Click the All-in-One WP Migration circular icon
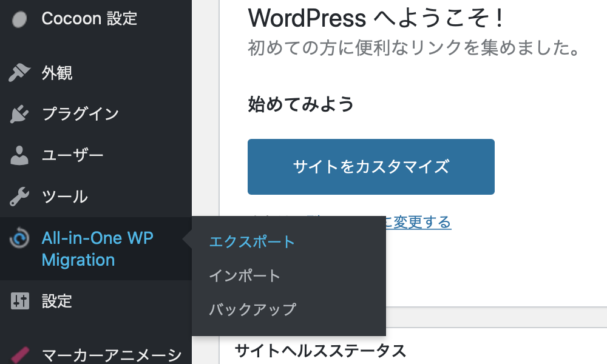The image size is (607, 364). [19, 237]
